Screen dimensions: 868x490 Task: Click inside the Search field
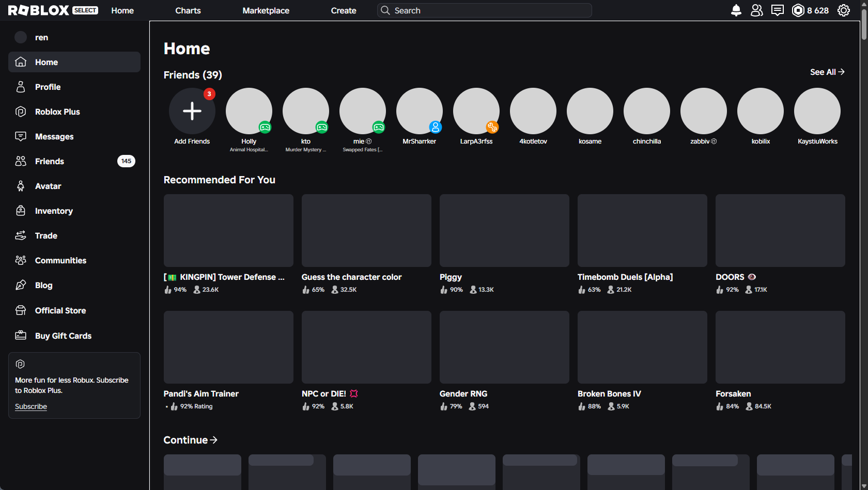tap(485, 10)
